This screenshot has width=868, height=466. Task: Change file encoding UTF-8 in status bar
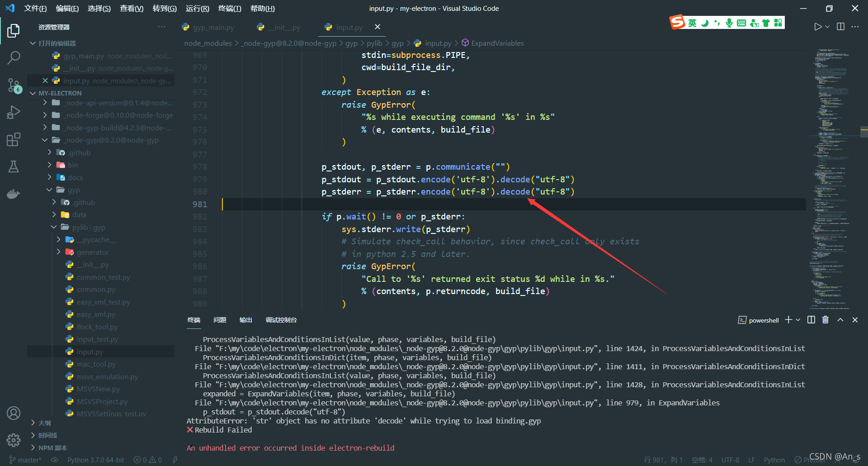click(730, 460)
